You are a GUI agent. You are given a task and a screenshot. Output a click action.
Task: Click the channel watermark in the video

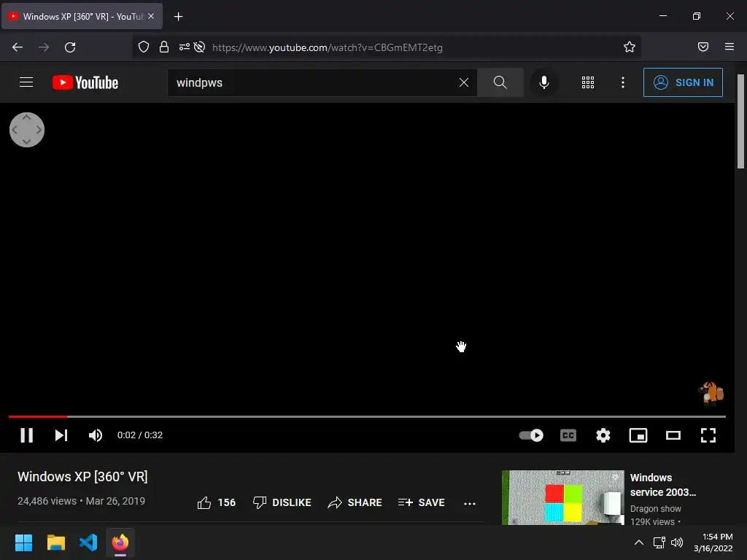711,394
